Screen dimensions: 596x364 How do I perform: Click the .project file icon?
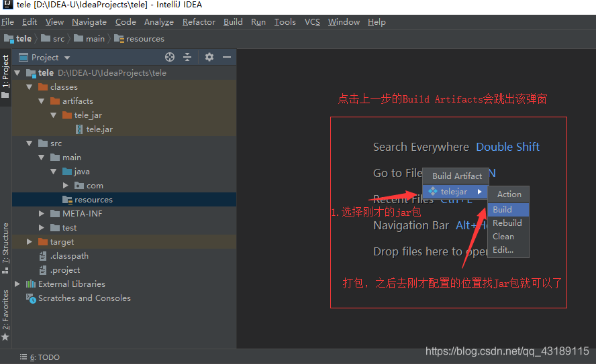click(43, 270)
